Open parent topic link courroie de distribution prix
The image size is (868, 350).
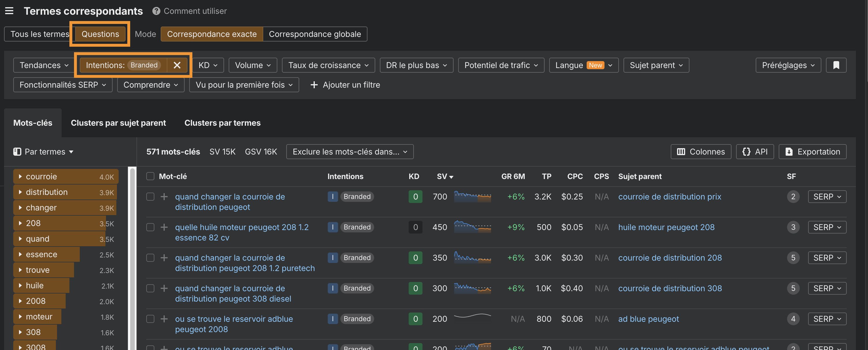[x=669, y=197]
